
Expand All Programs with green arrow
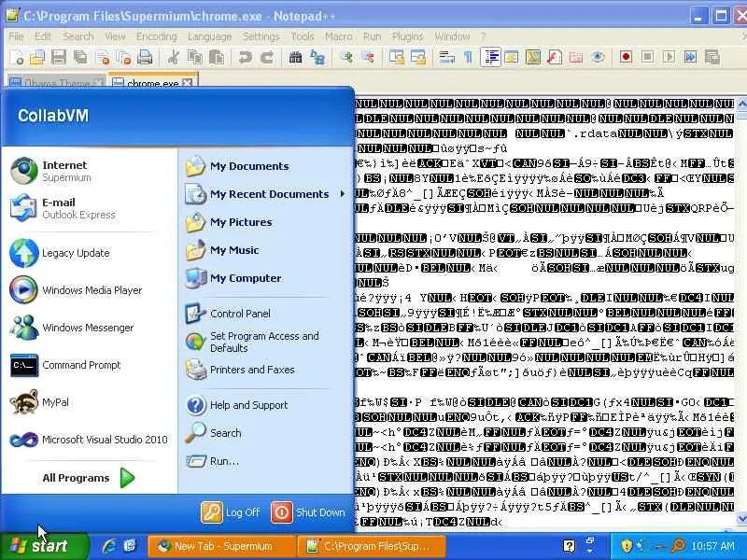(127, 478)
